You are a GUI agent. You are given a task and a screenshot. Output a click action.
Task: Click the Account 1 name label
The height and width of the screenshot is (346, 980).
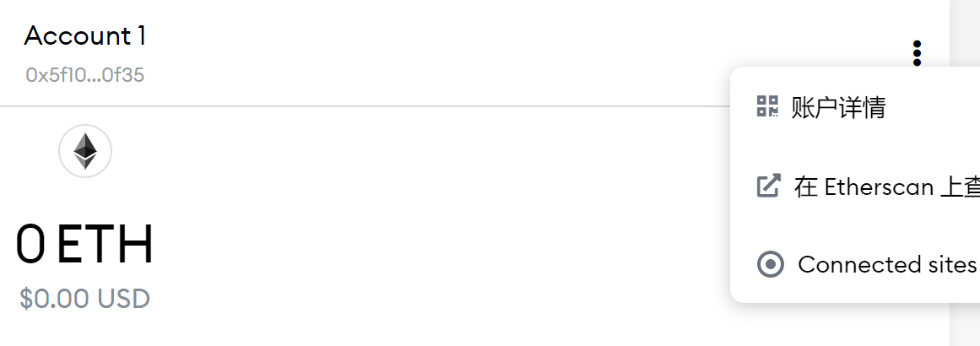[x=85, y=36]
